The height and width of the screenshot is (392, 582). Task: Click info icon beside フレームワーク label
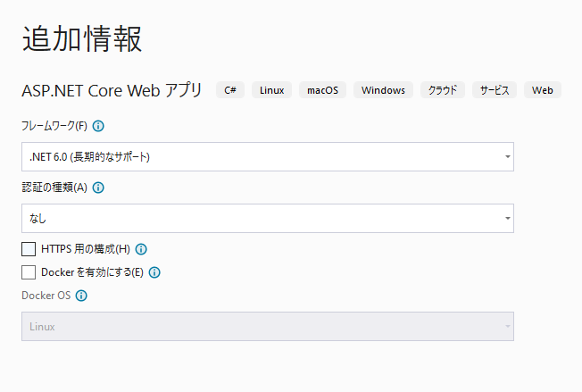coord(98,126)
